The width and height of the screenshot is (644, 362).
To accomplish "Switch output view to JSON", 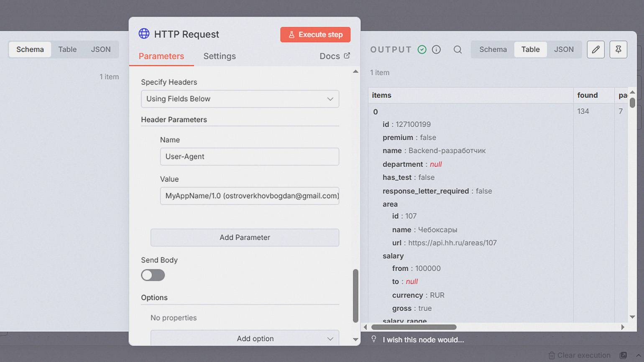I will [x=563, y=49].
